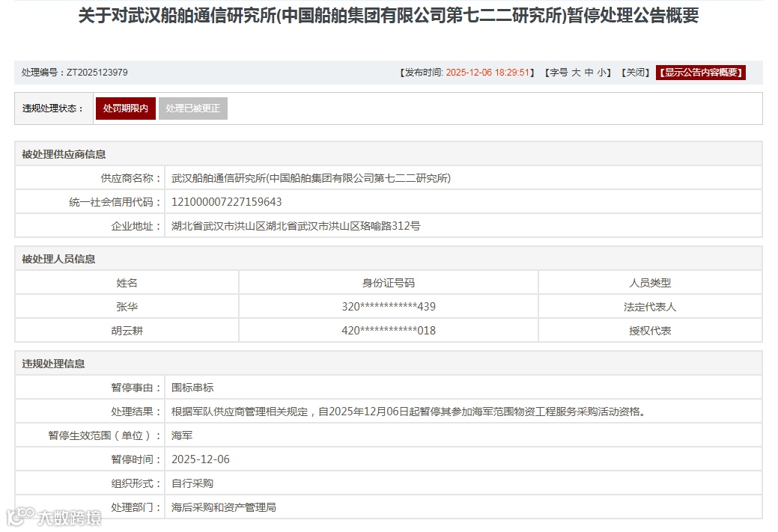Click the 法定代表人 cell
Viewport: 778px width, 532px height.
(x=650, y=307)
